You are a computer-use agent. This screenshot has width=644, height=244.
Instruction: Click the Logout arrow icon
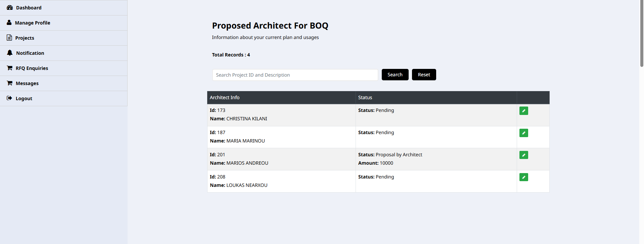click(x=9, y=98)
